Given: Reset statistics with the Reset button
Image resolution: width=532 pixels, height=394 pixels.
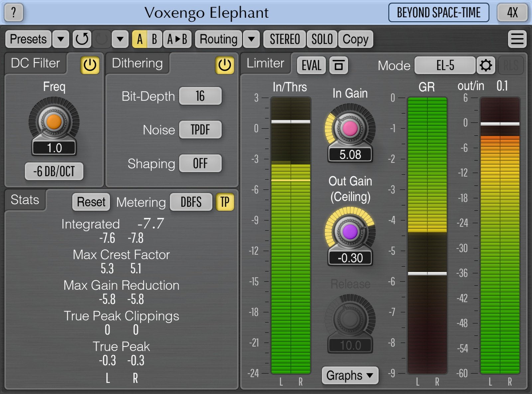Looking at the screenshot, I should [x=90, y=202].
